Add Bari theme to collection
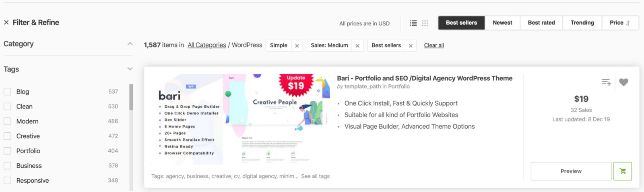This screenshot has height=192, width=644. pyautogui.click(x=606, y=82)
